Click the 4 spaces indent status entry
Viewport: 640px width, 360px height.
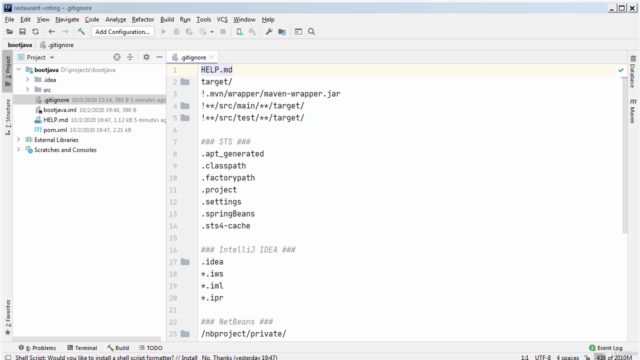pyautogui.click(x=567, y=357)
